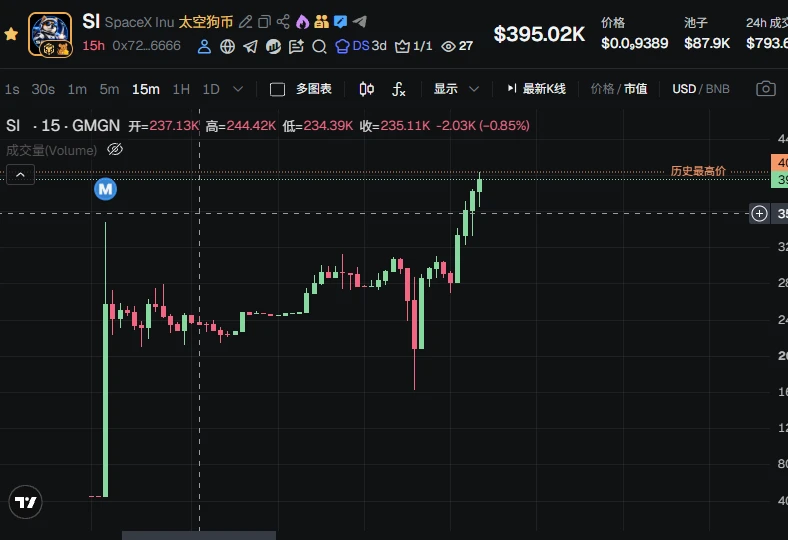Open the TradingView logo button
Screen dimensions: 788x540
26,502
